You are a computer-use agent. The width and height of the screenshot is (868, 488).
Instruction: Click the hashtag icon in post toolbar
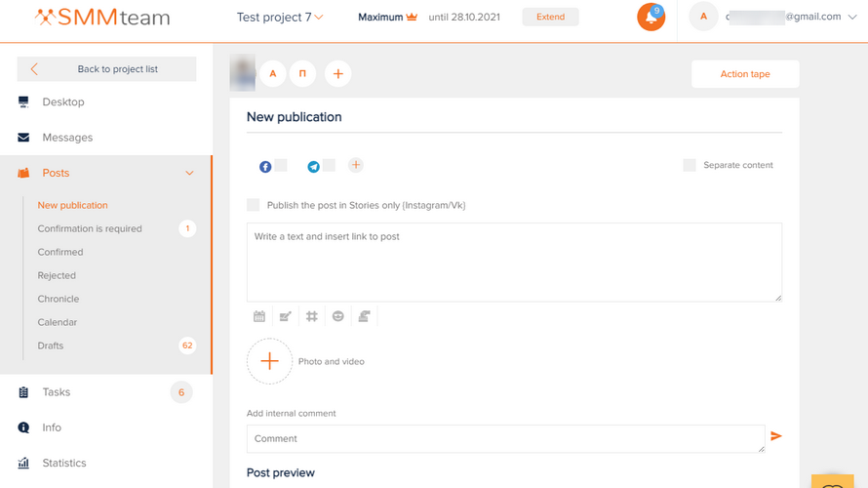point(312,316)
